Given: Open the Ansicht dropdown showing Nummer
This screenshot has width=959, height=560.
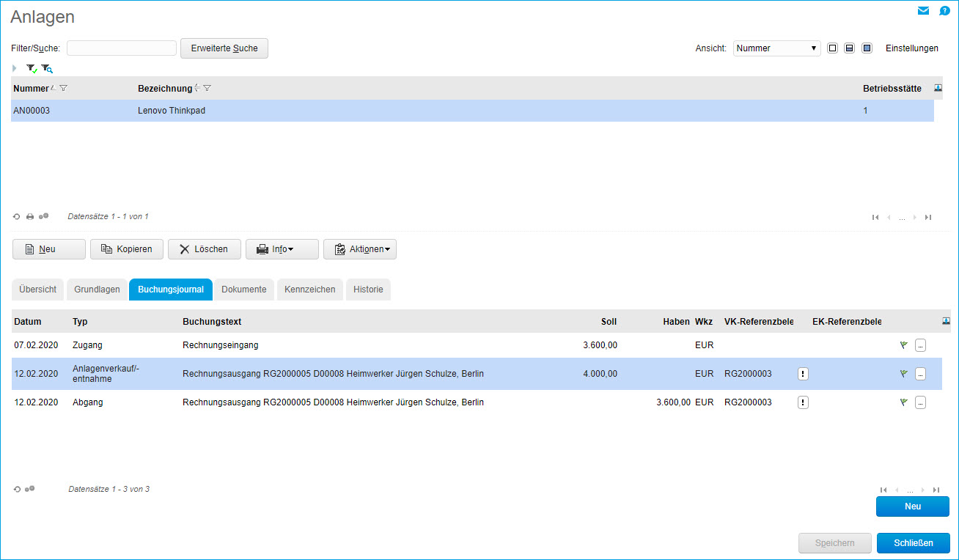Looking at the screenshot, I should 776,48.
